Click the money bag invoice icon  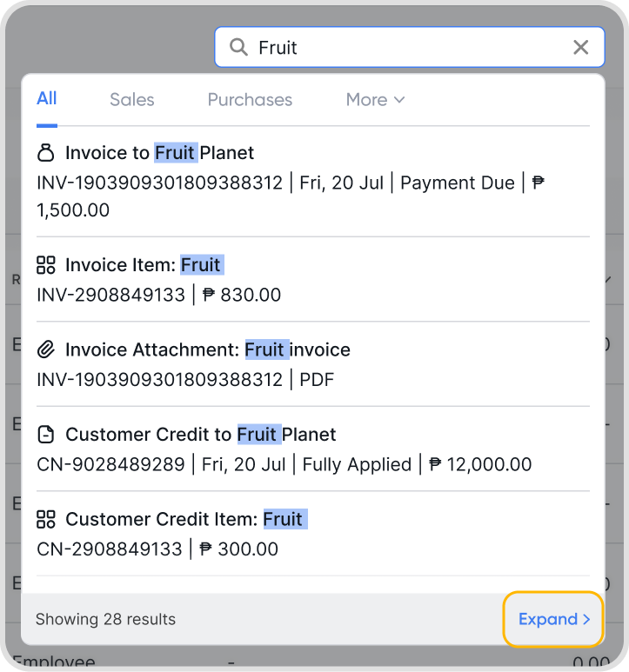[46, 153]
